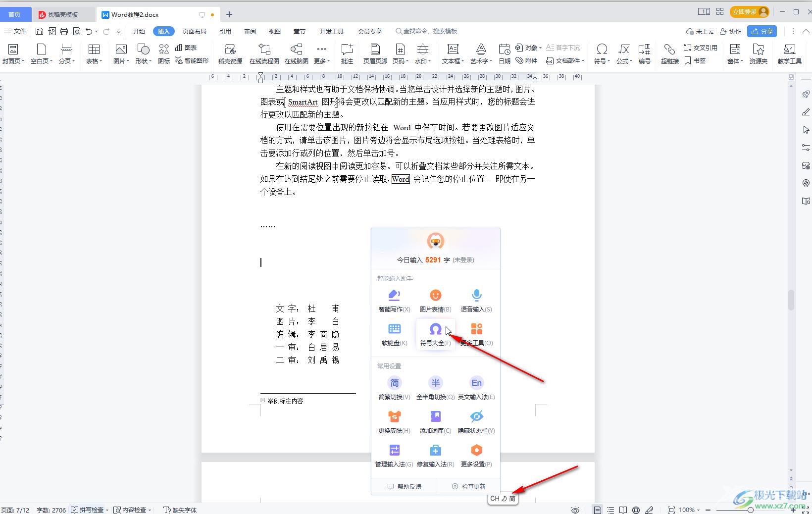
Task: Click 添加词库 add dictionary icon
Action: coord(435,422)
